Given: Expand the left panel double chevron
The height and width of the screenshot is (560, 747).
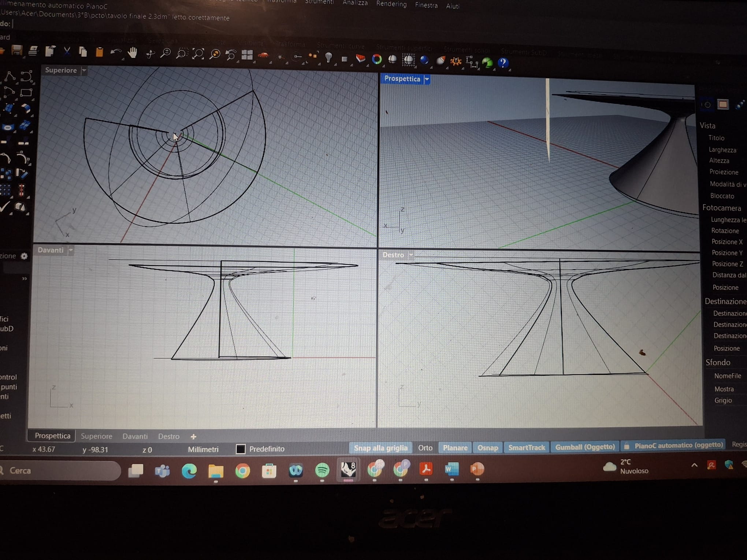Looking at the screenshot, I should pyautogui.click(x=25, y=279).
